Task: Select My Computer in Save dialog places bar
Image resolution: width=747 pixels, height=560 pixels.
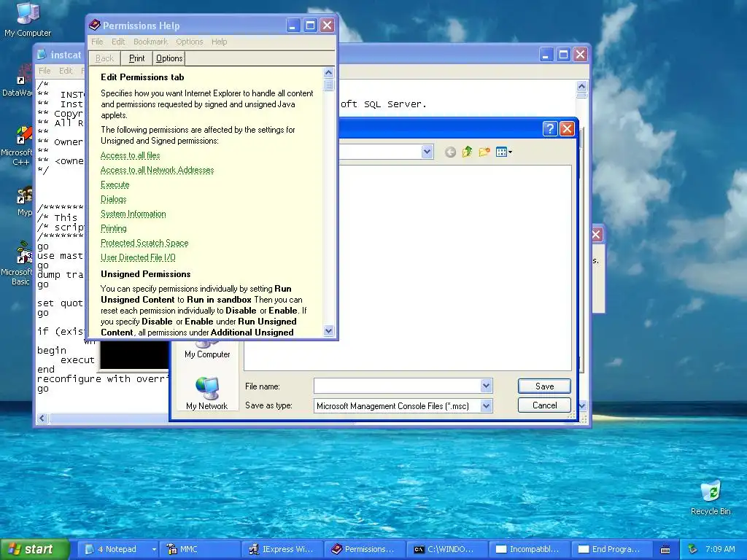Action: 207,349
